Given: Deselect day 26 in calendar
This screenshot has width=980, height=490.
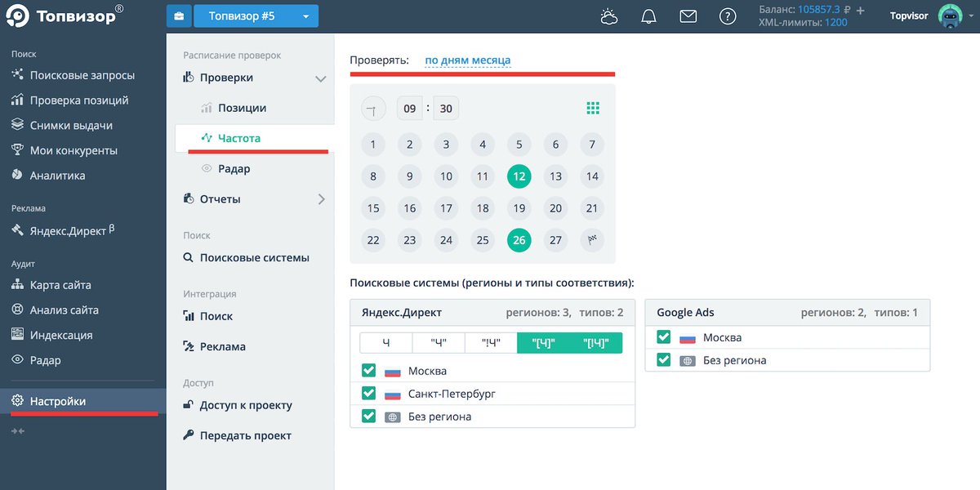Looking at the screenshot, I should [519, 240].
